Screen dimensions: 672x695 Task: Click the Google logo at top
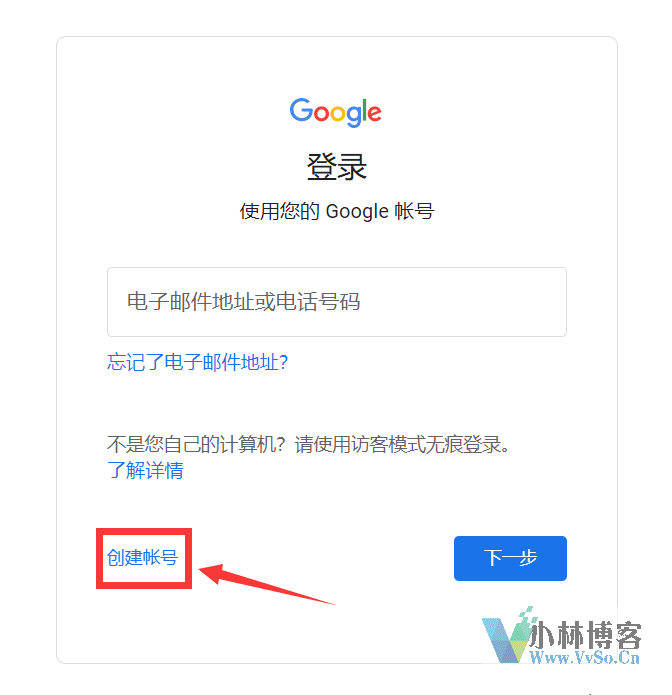click(x=336, y=112)
